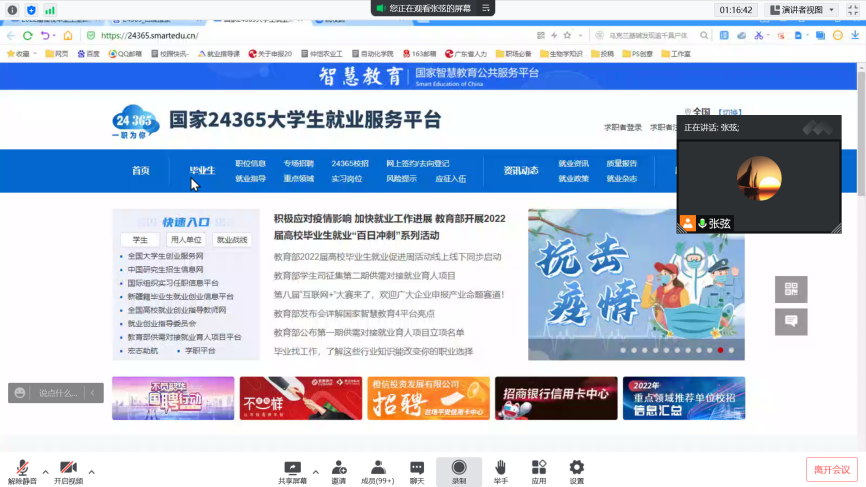This screenshot has width=866, height=487.
Task: Switch quick entry to 用人单位 tab
Action: click(x=186, y=240)
